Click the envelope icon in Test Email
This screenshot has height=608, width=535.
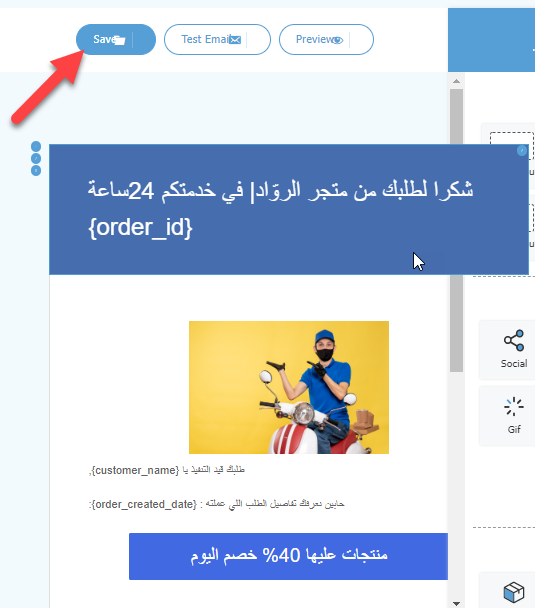click(235, 40)
